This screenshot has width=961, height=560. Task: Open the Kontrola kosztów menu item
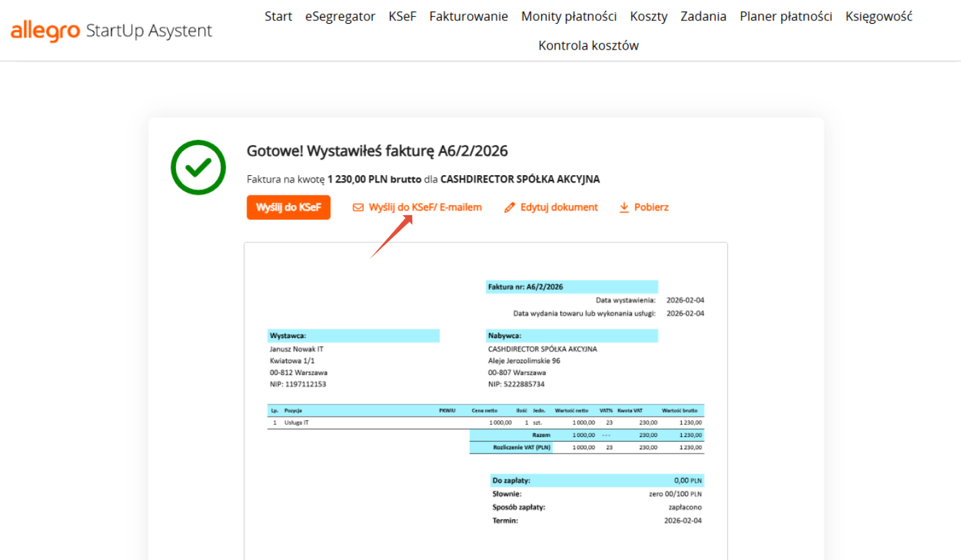pos(589,45)
